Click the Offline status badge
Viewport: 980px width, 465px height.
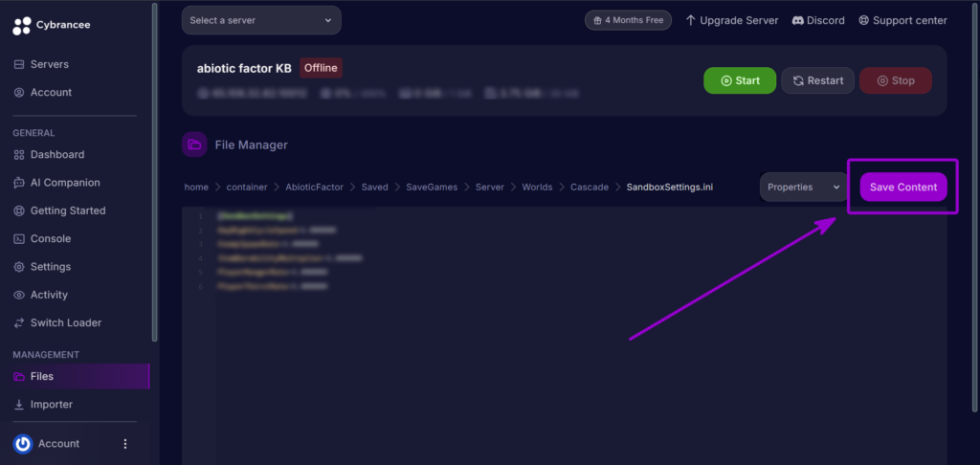click(x=321, y=68)
